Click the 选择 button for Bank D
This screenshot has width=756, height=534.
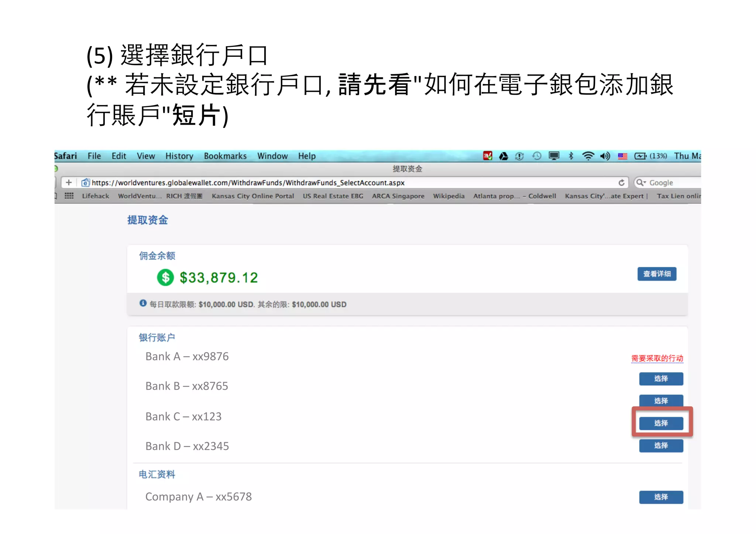(661, 445)
